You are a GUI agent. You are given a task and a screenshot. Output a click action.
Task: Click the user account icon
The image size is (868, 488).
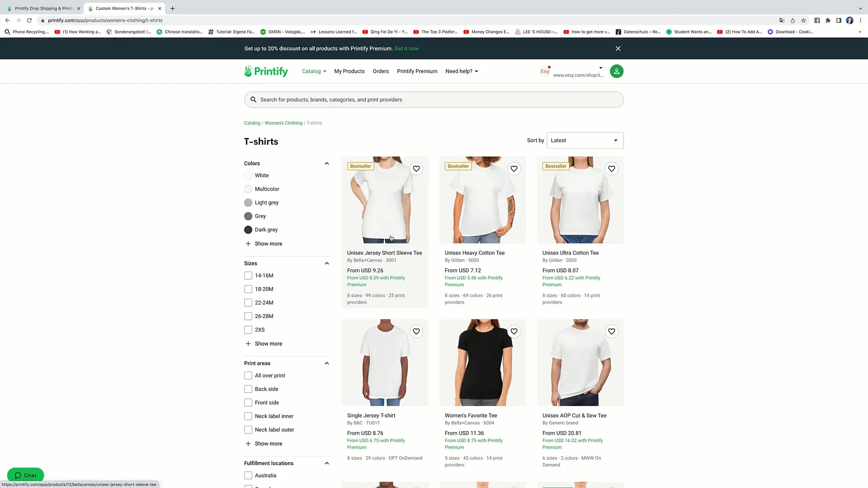click(x=617, y=71)
